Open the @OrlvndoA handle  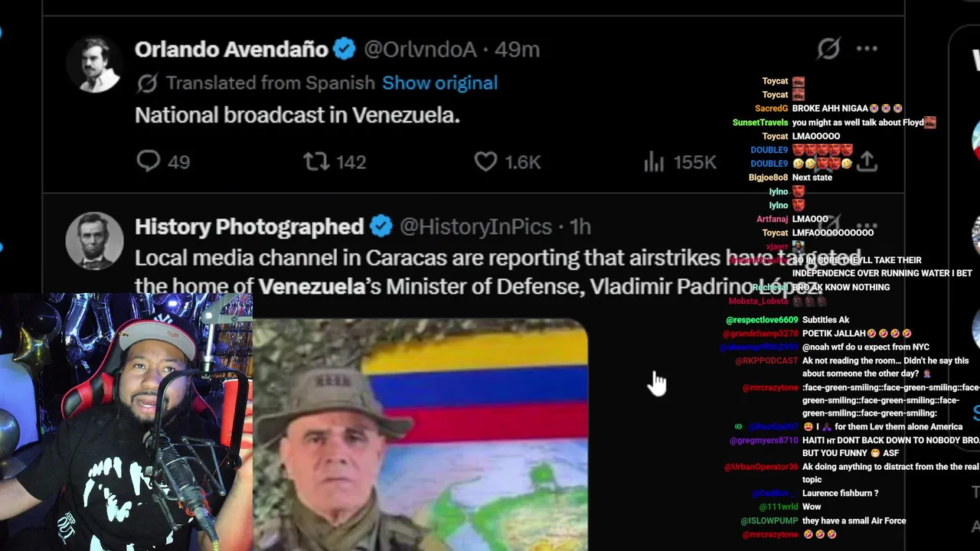(420, 49)
